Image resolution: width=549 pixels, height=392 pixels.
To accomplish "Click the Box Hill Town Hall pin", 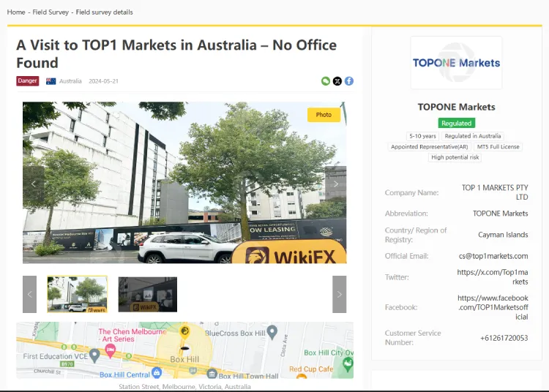I will pos(212,374).
